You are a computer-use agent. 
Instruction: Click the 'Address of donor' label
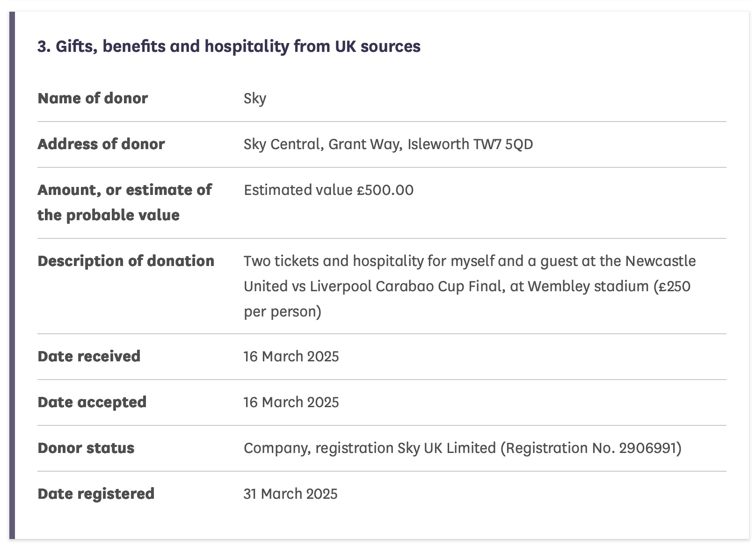[101, 144]
